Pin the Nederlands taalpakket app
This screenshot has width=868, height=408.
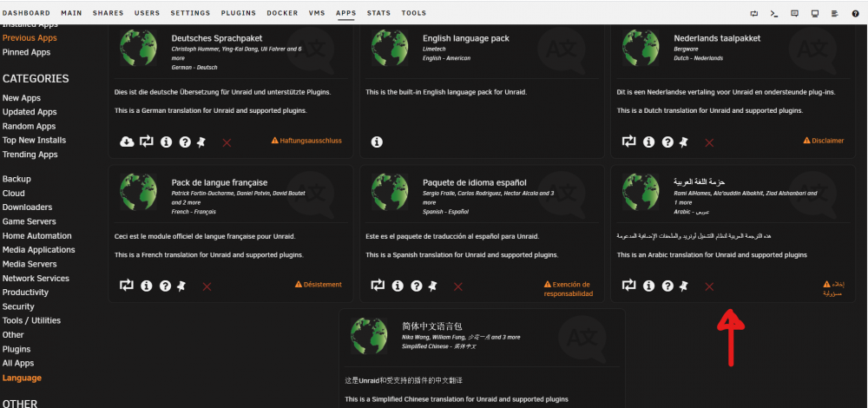coord(684,142)
